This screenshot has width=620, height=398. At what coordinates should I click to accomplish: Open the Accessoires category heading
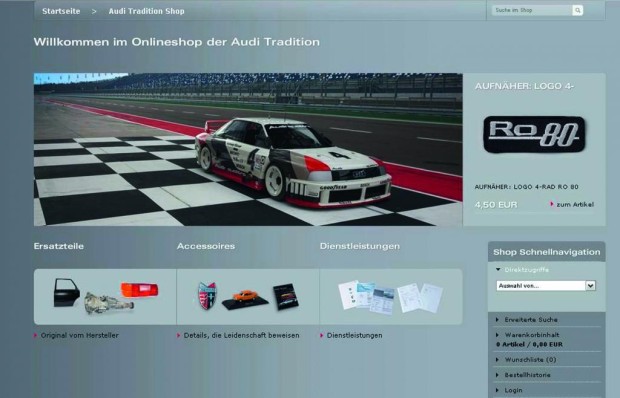pyautogui.click(x=206, y=246)
